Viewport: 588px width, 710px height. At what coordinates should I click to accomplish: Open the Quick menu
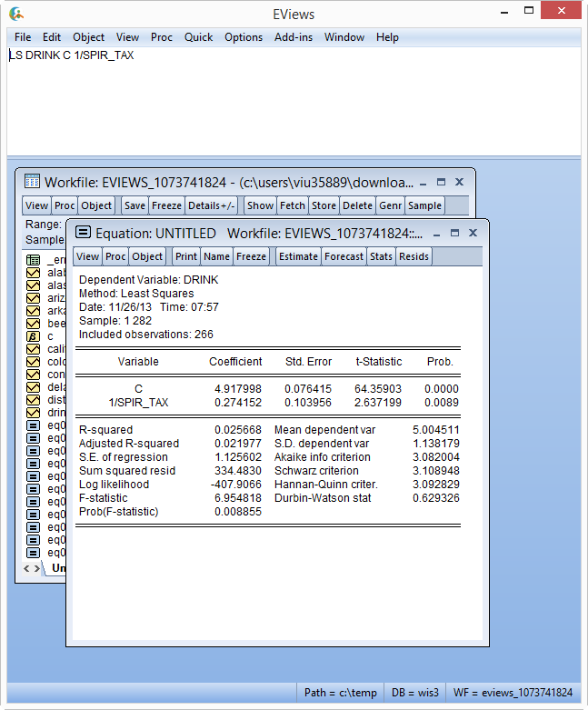[x=198, y=37]
